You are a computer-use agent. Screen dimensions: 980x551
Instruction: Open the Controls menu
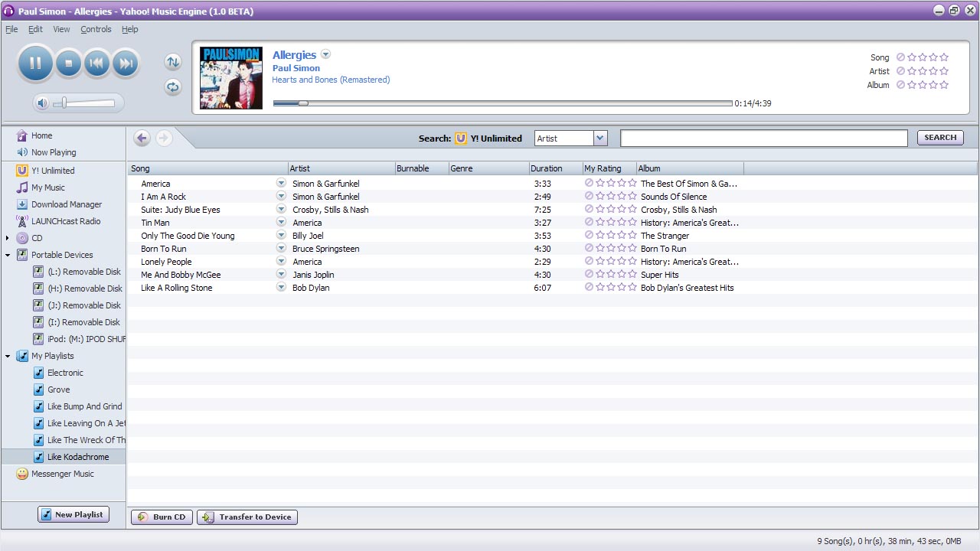(96, 29)
